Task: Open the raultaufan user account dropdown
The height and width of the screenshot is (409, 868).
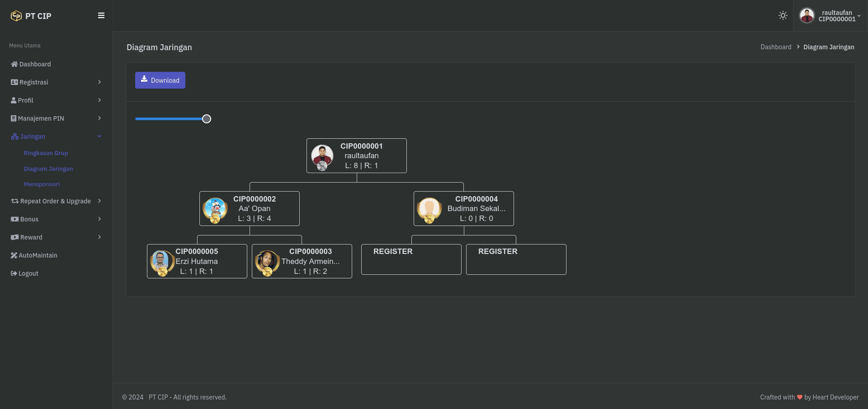Action: tap(830, 16)
